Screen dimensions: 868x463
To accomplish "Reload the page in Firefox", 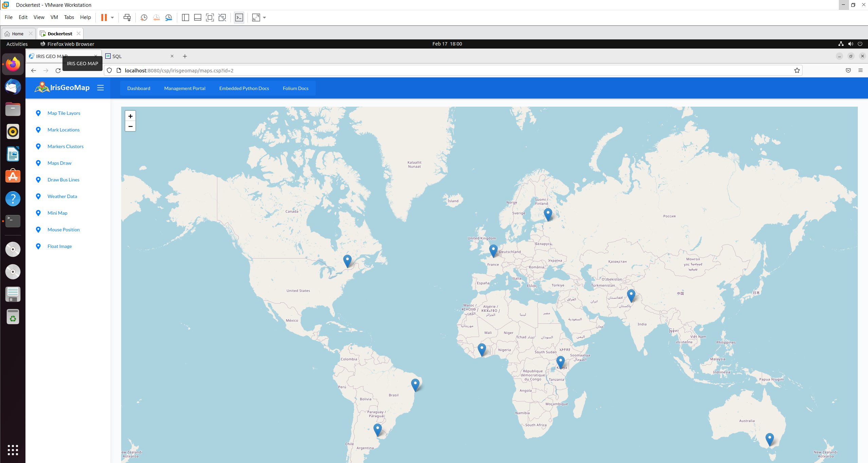I will click(58, 70).
